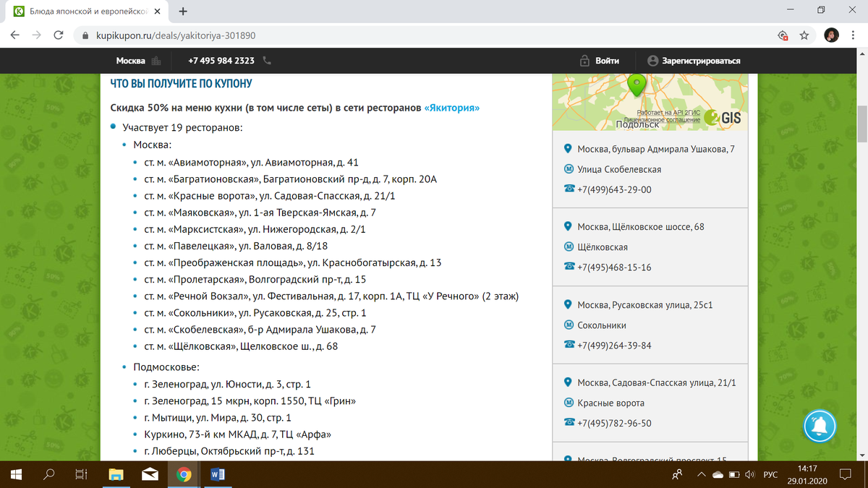Click the address bar URL field
The width and height of the screenshot is (868, 488).
(420, 35)
